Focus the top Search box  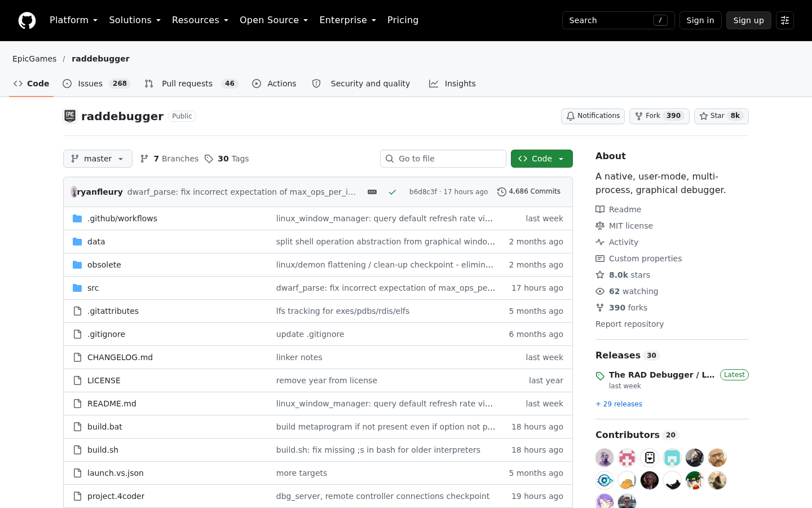(x=619, y=20)
